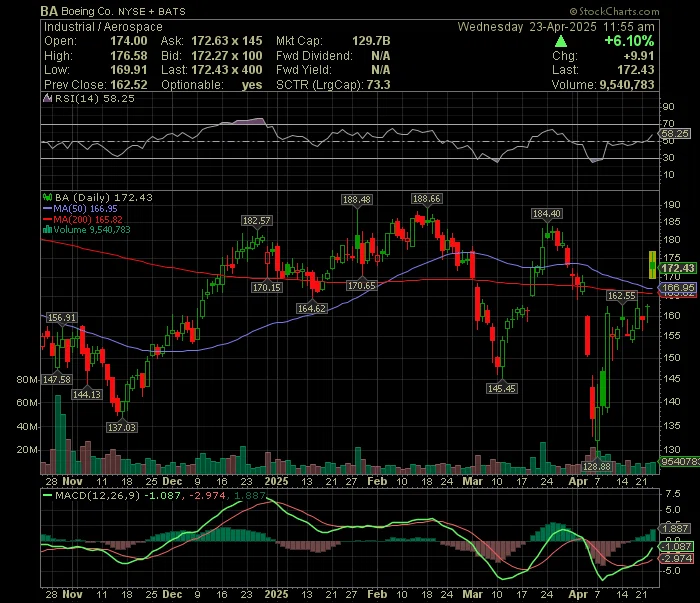Click the 188.48 price high label

[357, 200]
